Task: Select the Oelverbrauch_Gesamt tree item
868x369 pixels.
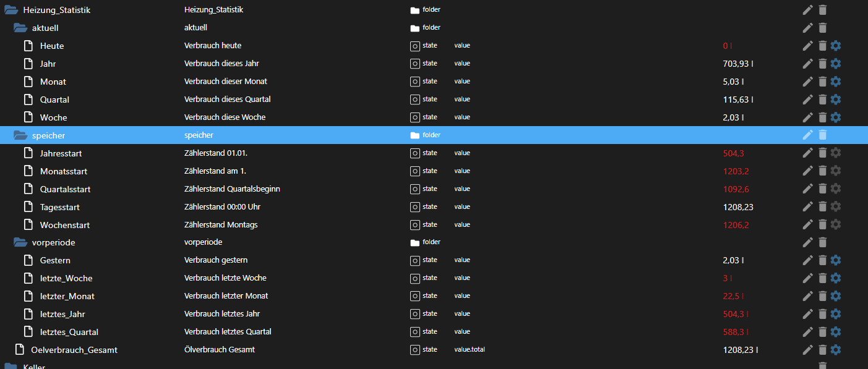Action: point(74,350)
